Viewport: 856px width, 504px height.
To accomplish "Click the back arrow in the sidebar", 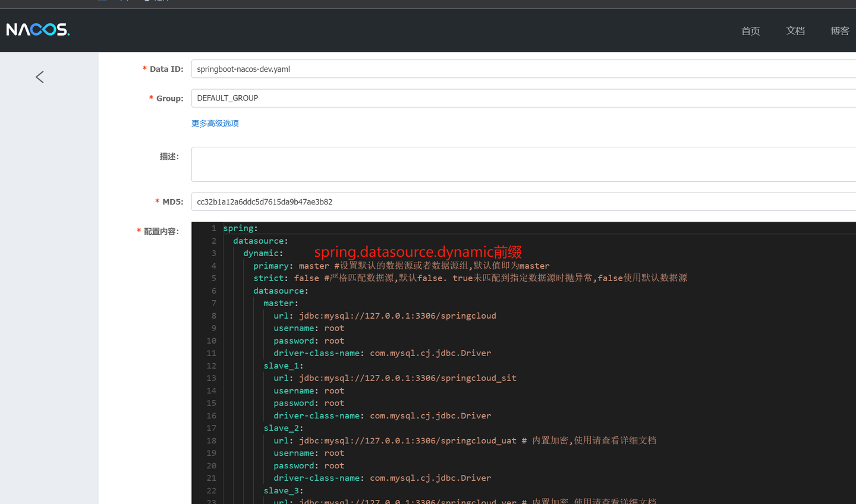I will (40, 77).
